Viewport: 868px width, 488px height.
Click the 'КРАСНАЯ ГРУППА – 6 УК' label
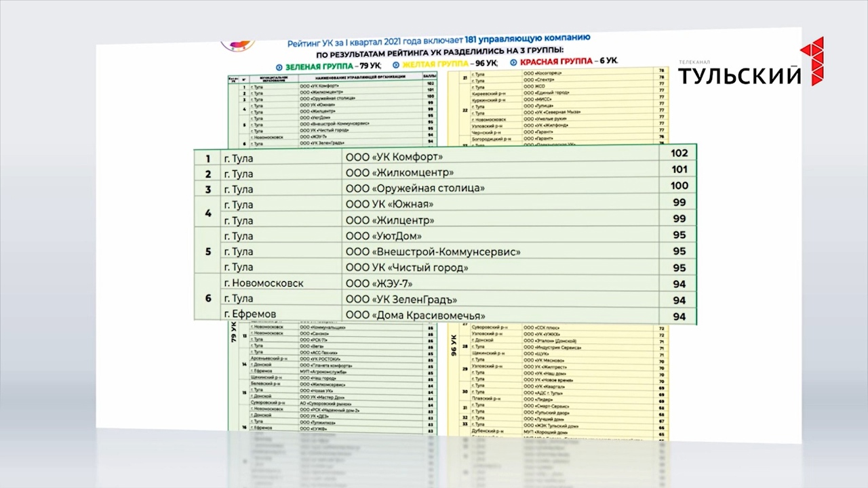coord(570,62)
